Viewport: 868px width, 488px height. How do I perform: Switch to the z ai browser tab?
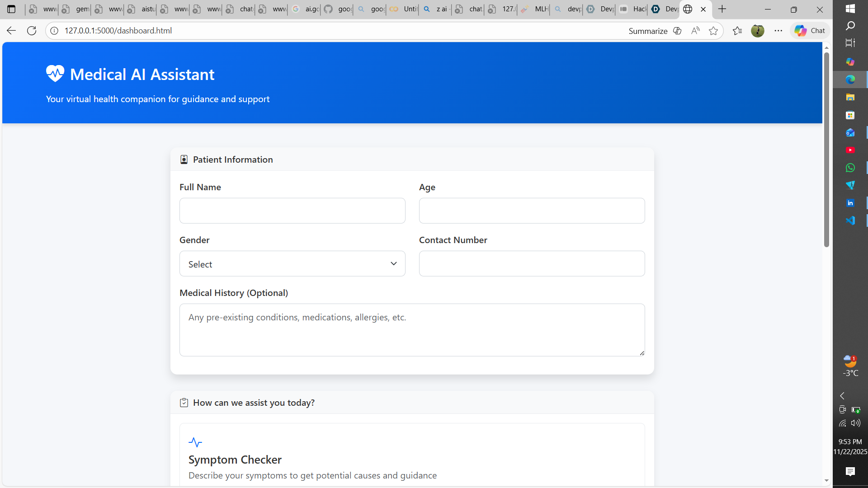point(436,9)
